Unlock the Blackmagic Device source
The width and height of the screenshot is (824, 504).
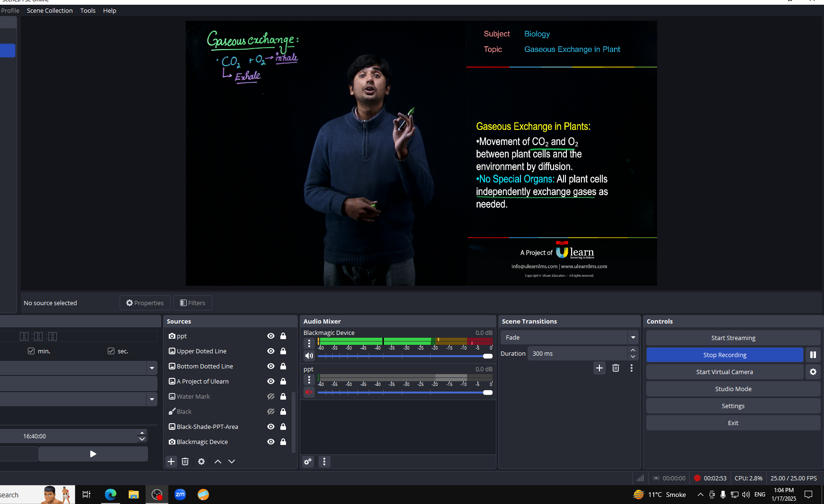click(x=283, y=442)
